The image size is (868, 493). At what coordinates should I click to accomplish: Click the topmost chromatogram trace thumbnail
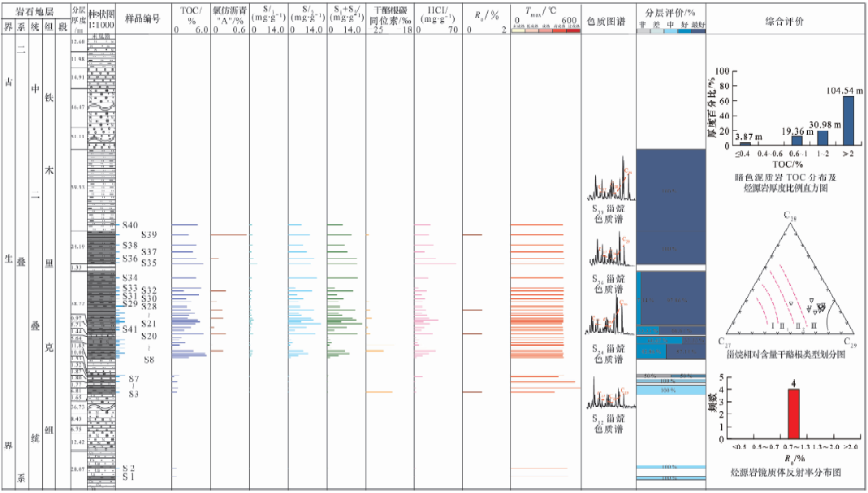coord(608,180)
